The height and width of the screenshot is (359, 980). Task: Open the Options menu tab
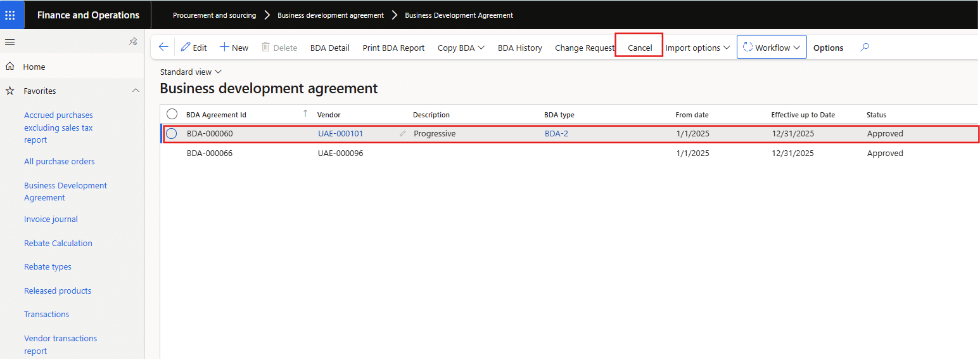(x=828, y=48)
